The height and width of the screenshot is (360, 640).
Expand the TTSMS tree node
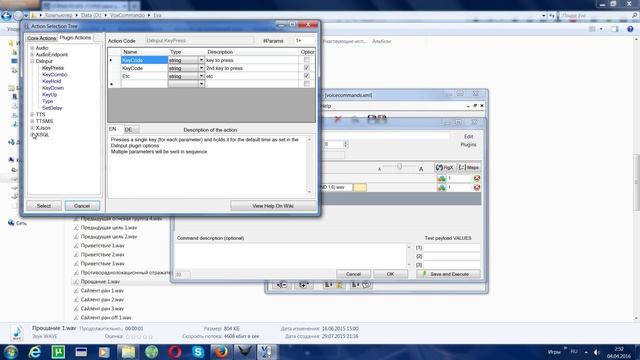(x=32, y=121)
